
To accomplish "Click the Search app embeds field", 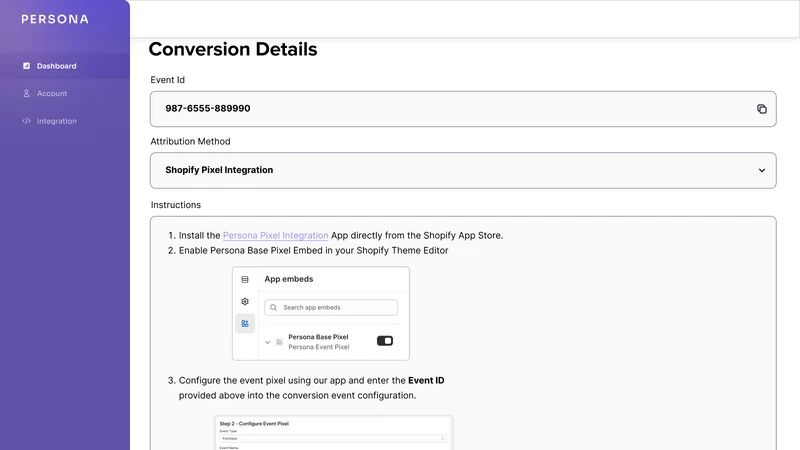I will pyautogui.click(x=331, y=308).
